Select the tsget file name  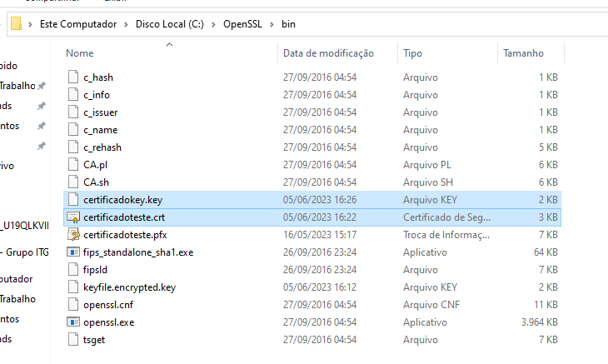click(94, 340)
